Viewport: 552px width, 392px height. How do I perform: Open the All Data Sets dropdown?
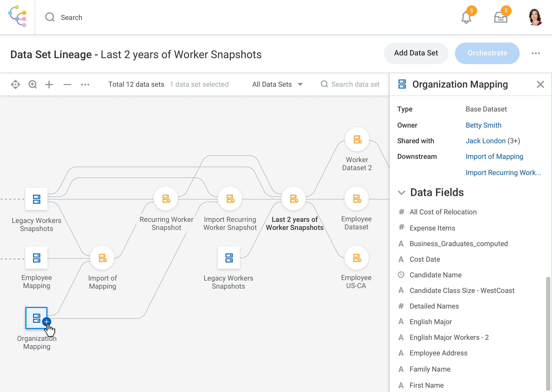click(277, 85)
